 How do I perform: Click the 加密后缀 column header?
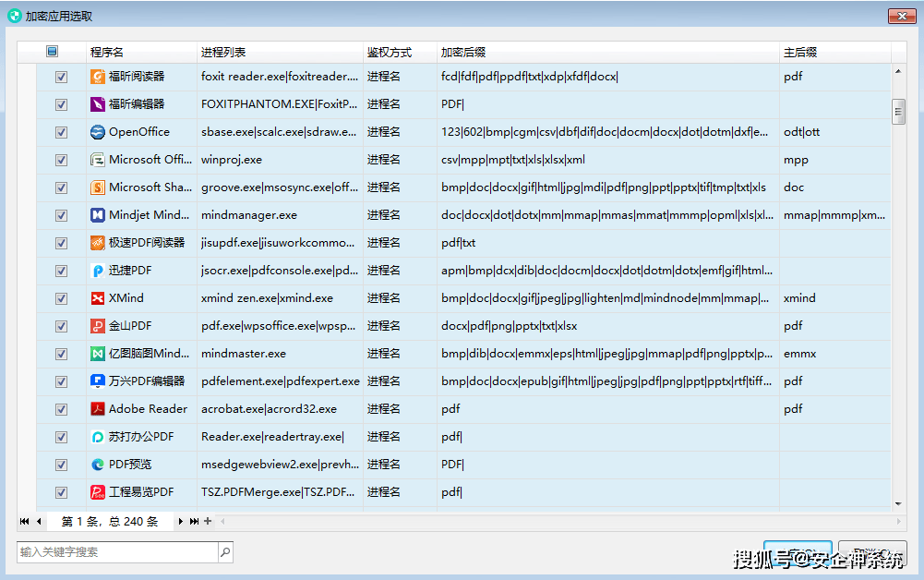pos(608,53)
